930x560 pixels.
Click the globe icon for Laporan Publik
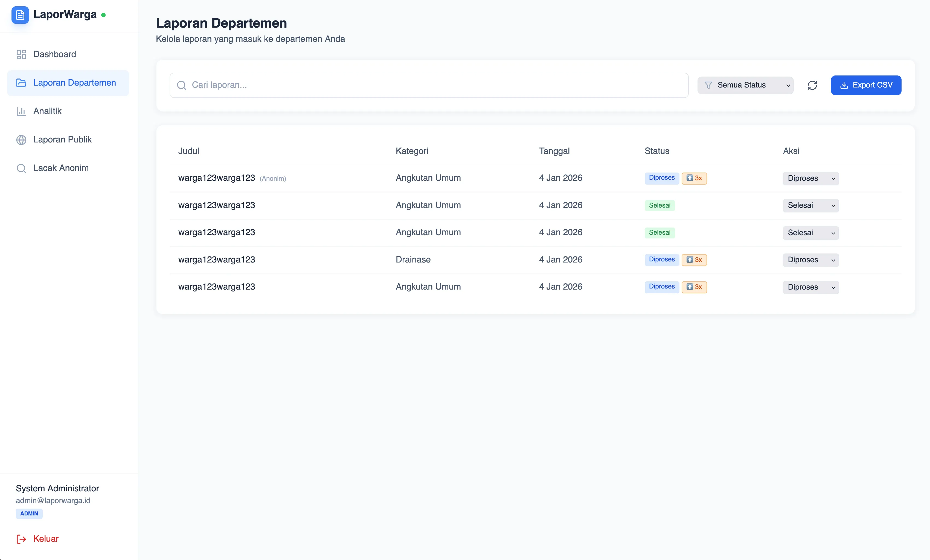[x=21, y=140]
